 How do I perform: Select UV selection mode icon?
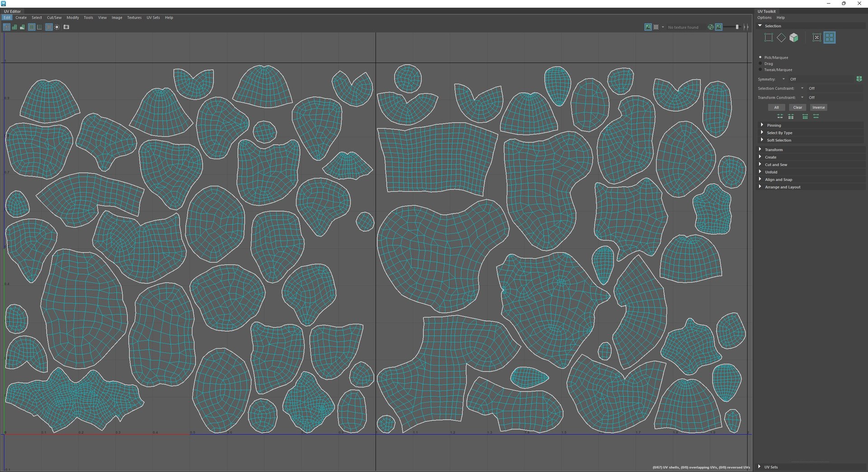pos(816,38)
